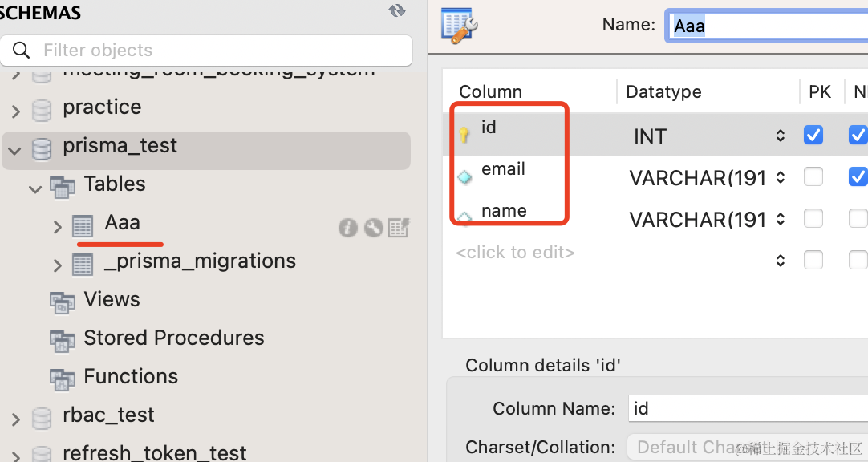Open table data grid icon for Aaa
Viewport: 868px width, 462px height.
pos(399,228)
